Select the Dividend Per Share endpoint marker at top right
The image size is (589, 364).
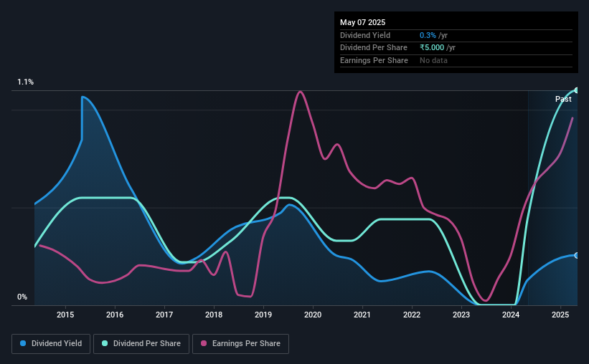[577, 90]
